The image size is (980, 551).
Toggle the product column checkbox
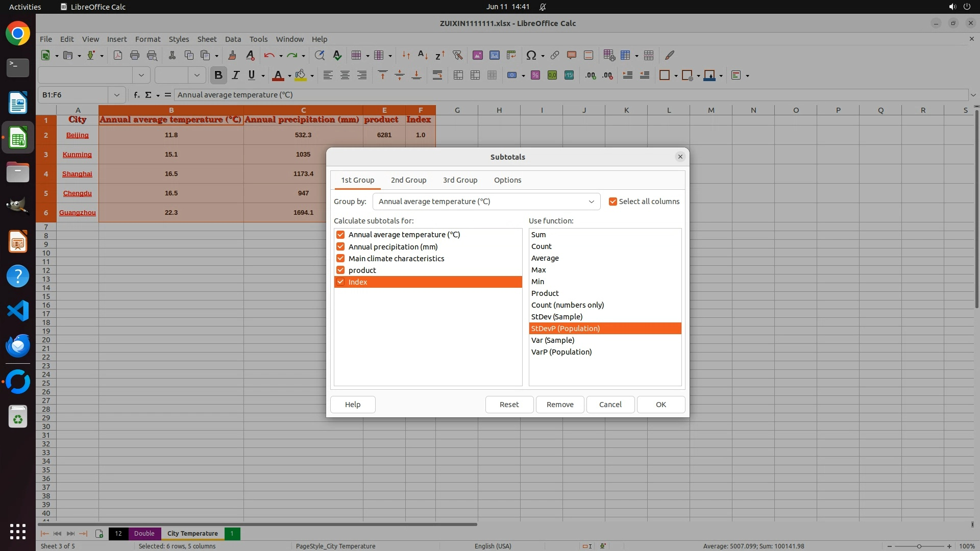coord(340,270)
